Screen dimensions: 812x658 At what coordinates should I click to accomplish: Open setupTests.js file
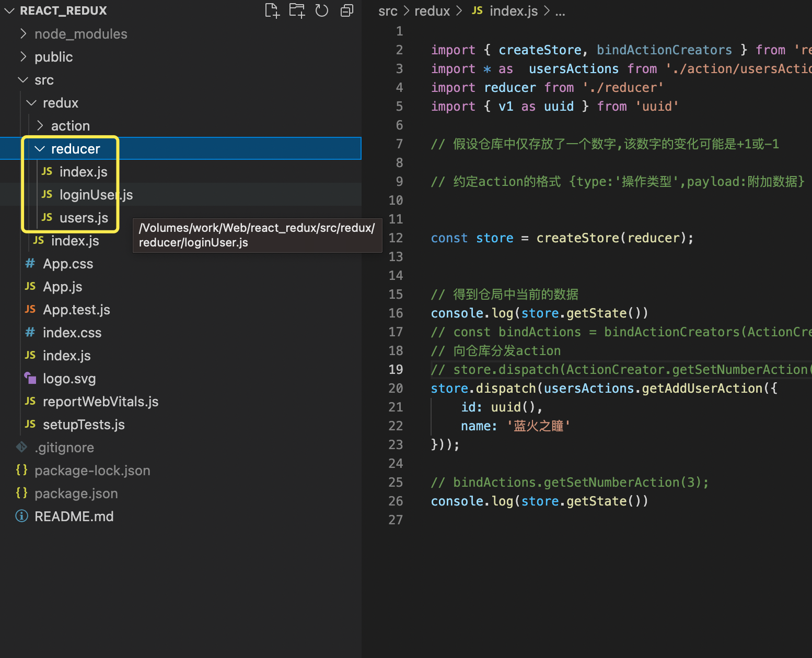(181, 425)
